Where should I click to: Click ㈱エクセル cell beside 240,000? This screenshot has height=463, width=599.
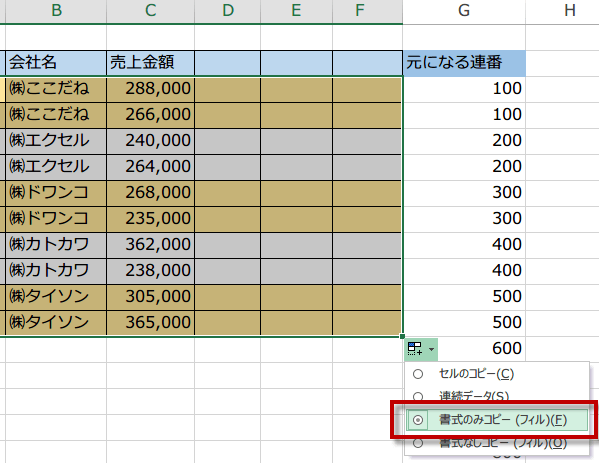tap(56, 141)
